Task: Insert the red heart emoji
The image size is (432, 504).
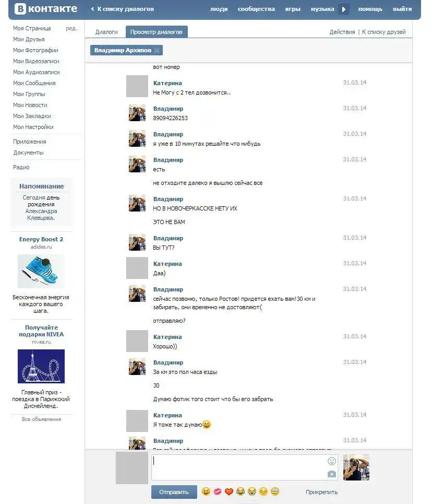Action: pos(229,492)
